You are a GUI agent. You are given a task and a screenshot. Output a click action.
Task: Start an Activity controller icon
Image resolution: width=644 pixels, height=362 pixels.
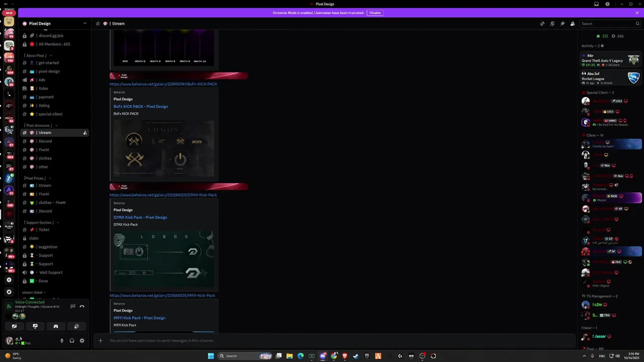point(56,326)
